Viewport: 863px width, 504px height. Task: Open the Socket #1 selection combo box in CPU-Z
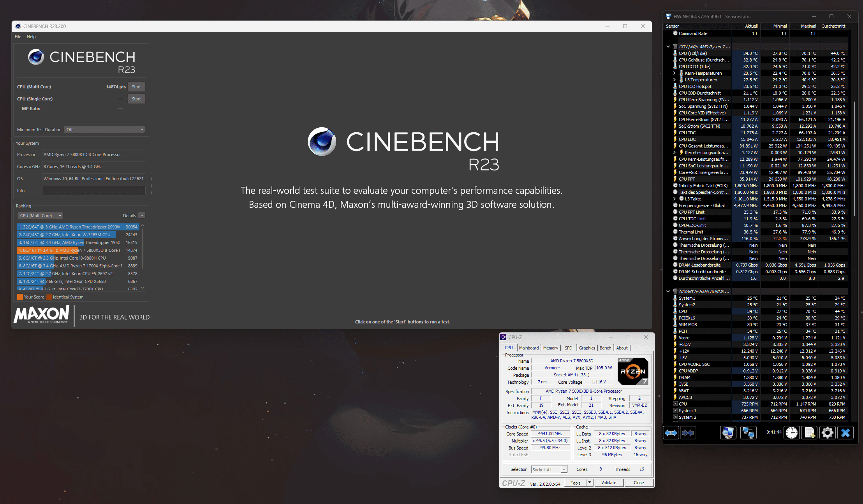(550, 470)
